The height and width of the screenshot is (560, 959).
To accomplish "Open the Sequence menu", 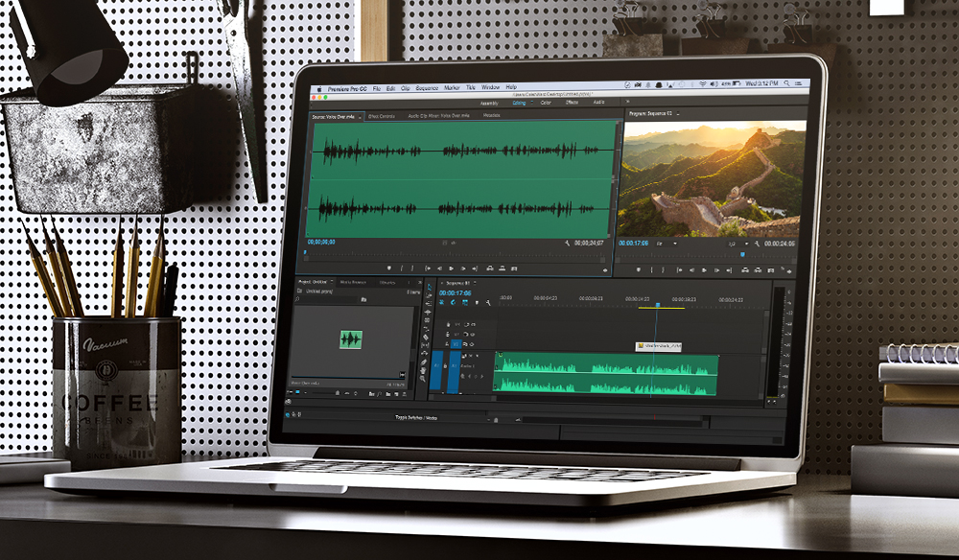I will 427,88.
